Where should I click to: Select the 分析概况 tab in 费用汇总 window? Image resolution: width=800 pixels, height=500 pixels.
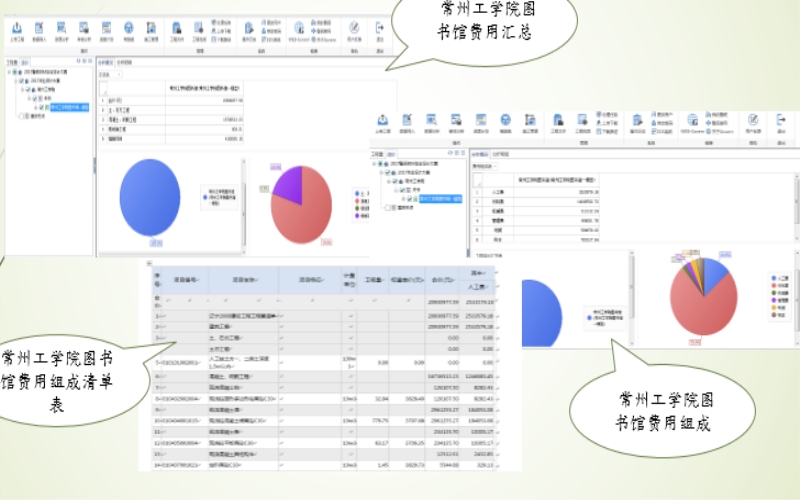point(105,62)
